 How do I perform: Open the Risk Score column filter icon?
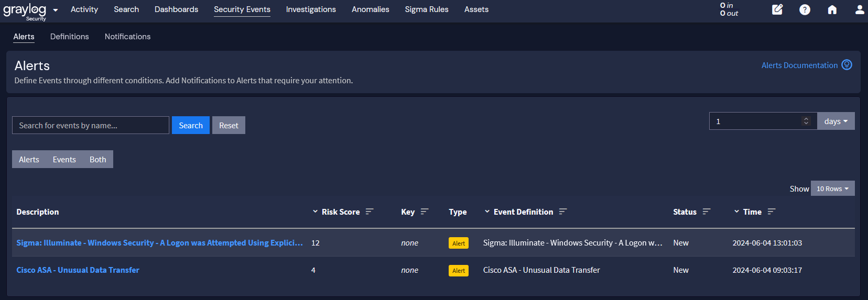coord(370,212)
